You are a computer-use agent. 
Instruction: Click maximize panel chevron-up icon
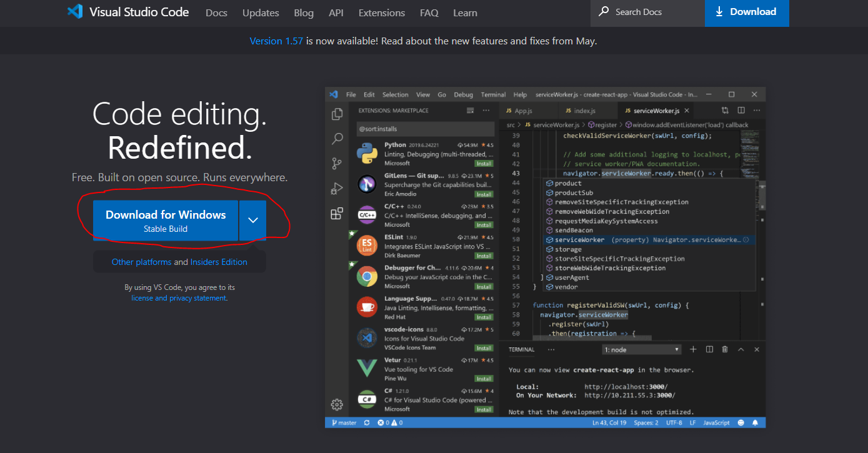pos(741,349)
